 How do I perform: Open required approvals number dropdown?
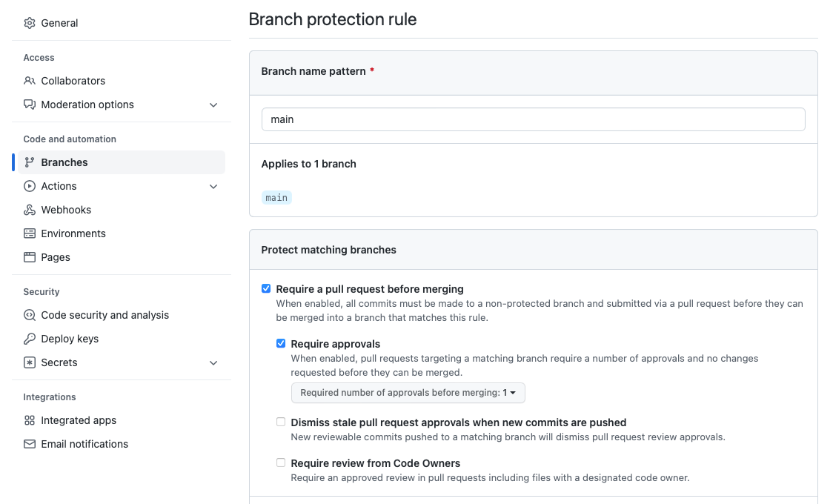point(408,393)
